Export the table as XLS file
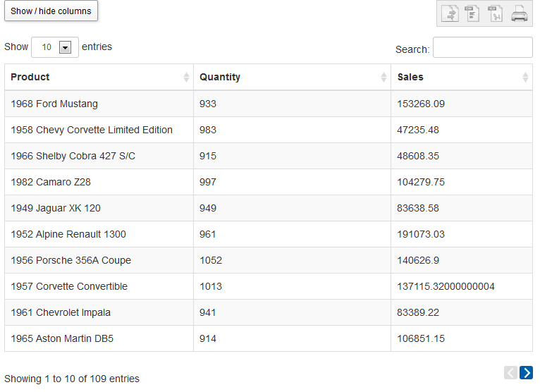 pyautogui.click(x=495, y=14)
